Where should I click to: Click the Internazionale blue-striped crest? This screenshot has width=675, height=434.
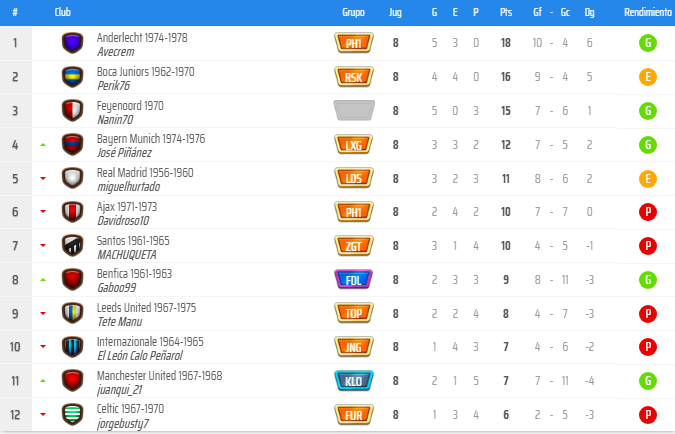[72, 347]
